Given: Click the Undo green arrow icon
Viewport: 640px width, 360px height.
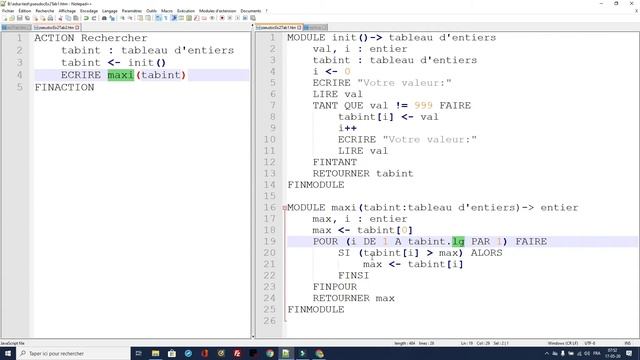Looking at the screenshot, I should [x=87, y=18].
